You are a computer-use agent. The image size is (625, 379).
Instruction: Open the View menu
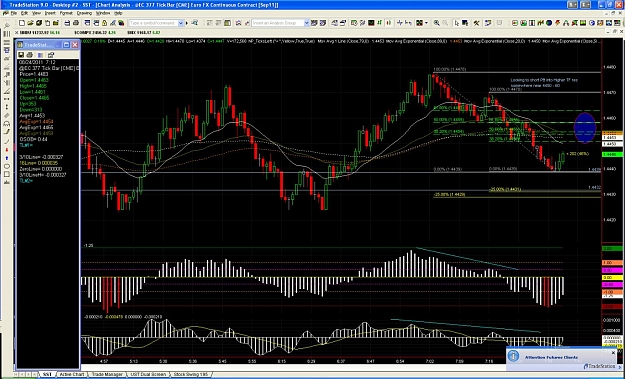coord(36,13)
